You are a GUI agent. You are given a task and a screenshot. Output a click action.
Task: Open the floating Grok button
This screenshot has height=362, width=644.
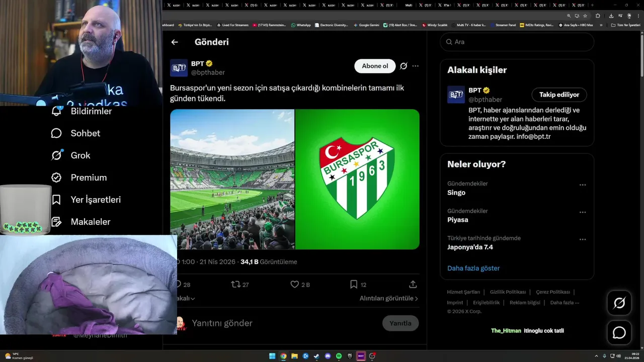619,303
